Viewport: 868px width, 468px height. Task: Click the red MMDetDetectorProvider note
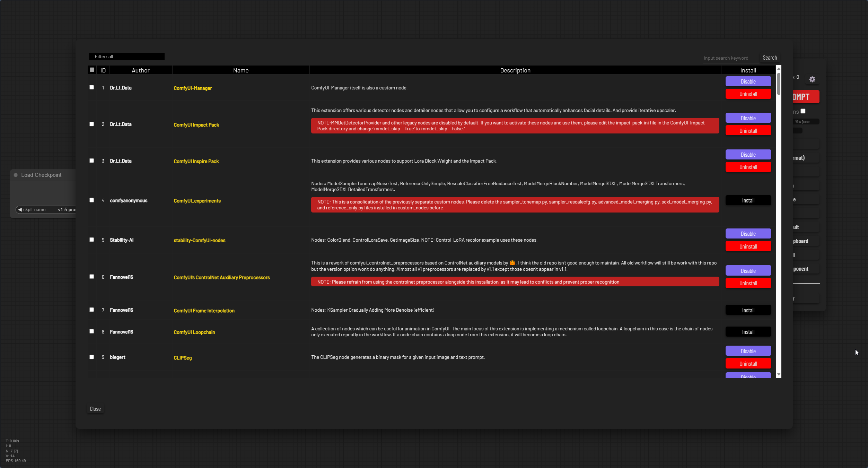515,126
